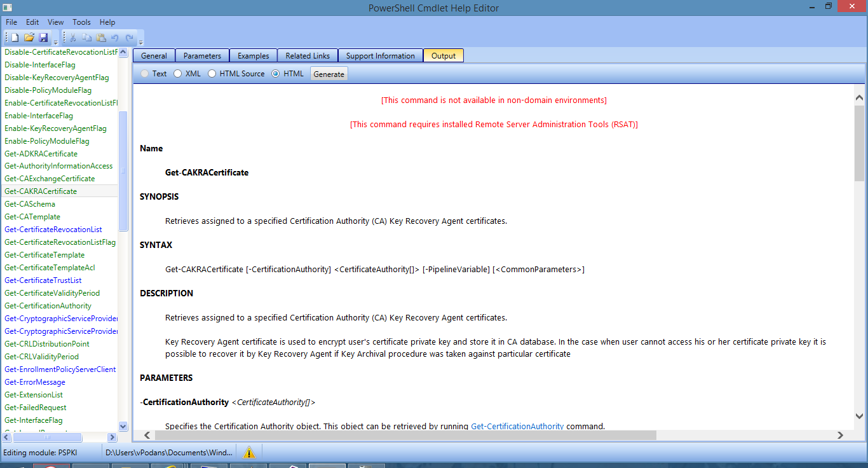The image size is (868, 468).
Task: Click output pane scroll down arrow
Action: point(859,416)
